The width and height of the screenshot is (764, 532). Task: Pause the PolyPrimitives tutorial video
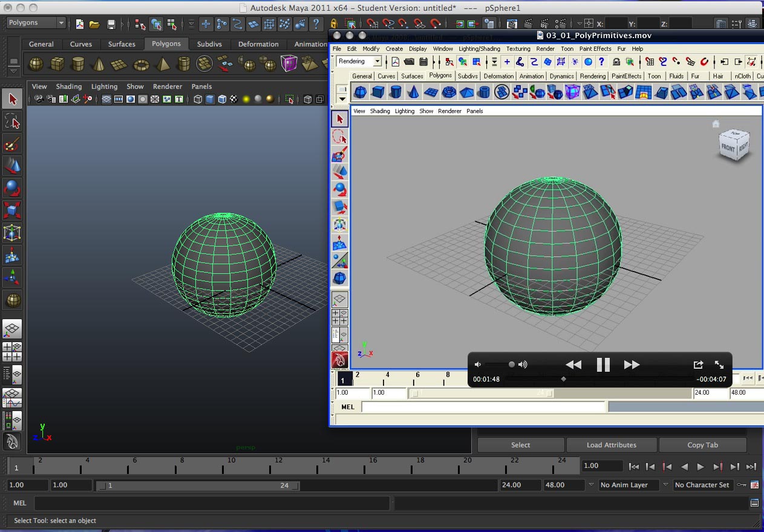tap(602, 364)
